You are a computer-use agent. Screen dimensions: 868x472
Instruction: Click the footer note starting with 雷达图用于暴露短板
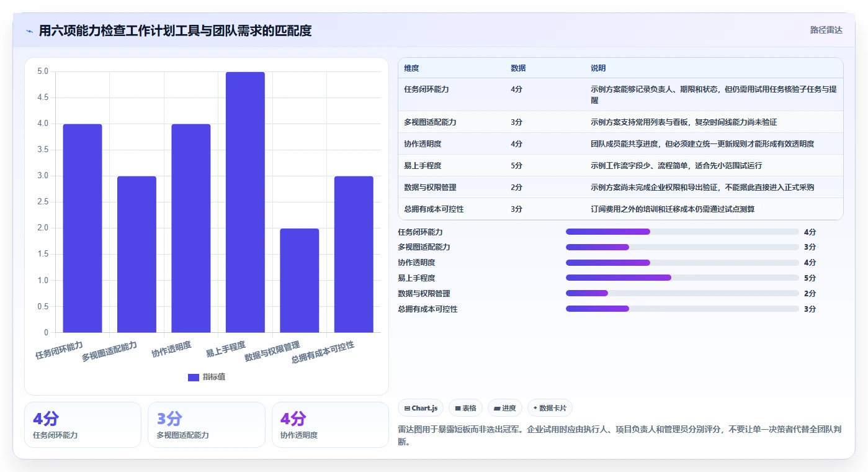(620, 436)
